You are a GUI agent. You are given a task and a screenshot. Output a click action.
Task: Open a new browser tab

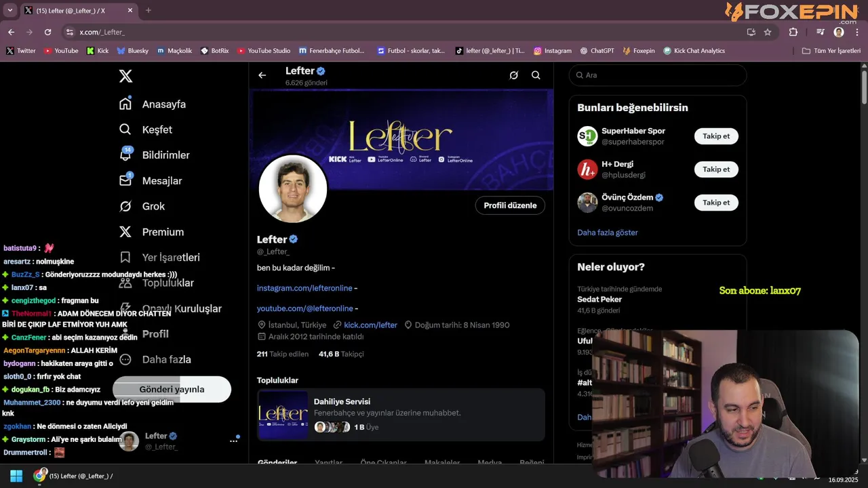[149, 10]
